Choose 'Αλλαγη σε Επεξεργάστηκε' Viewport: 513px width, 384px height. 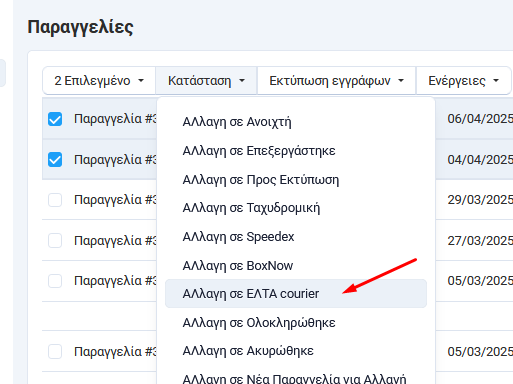(296, 151)
